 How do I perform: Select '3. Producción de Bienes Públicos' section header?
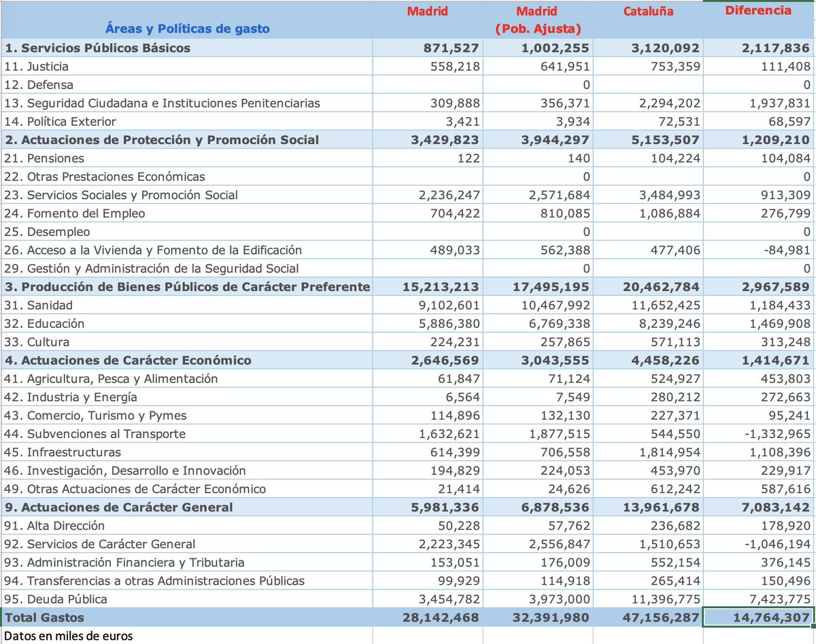[187, 286]
